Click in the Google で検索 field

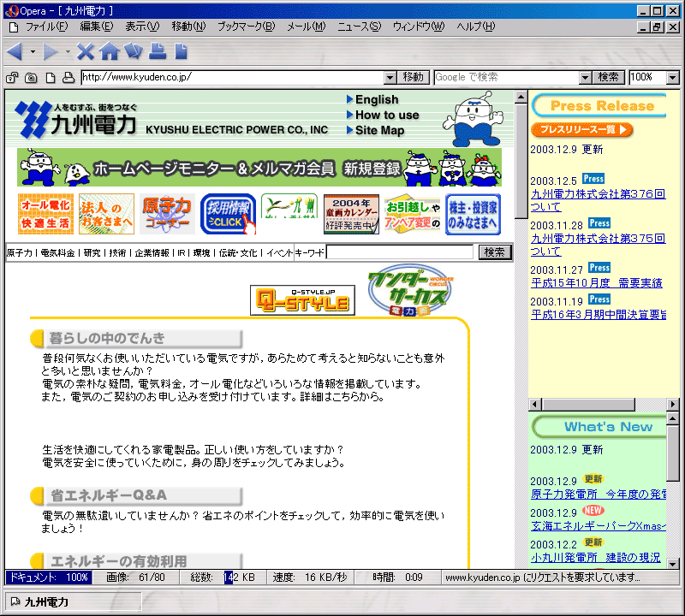pos(507,78)
